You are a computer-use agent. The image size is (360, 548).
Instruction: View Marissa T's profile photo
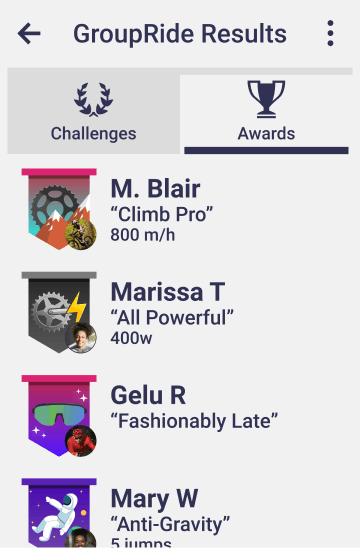point(81,338)
